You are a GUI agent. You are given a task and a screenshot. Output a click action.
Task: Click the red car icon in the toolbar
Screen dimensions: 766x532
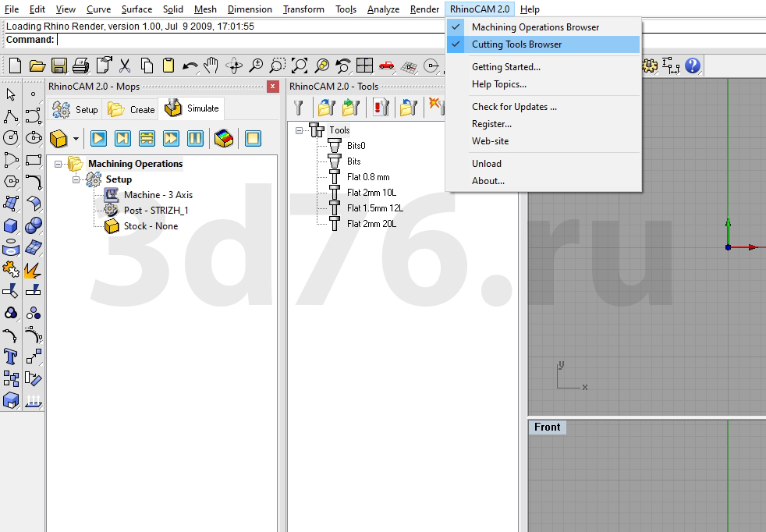(x=386, y=66)
